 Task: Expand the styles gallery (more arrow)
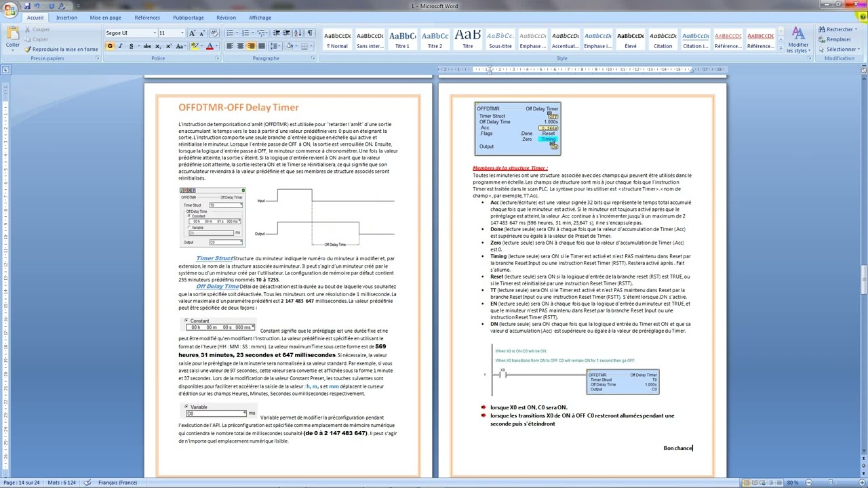click(x=780, y=48)
